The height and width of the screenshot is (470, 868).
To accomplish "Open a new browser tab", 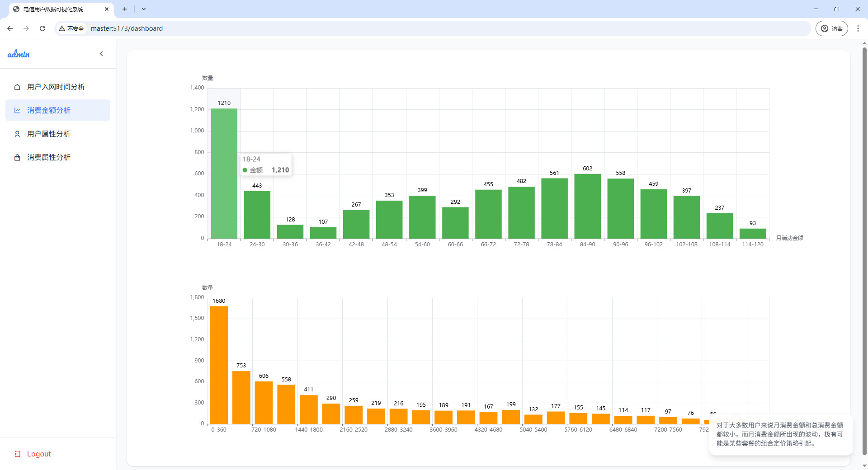I will 125,9.
